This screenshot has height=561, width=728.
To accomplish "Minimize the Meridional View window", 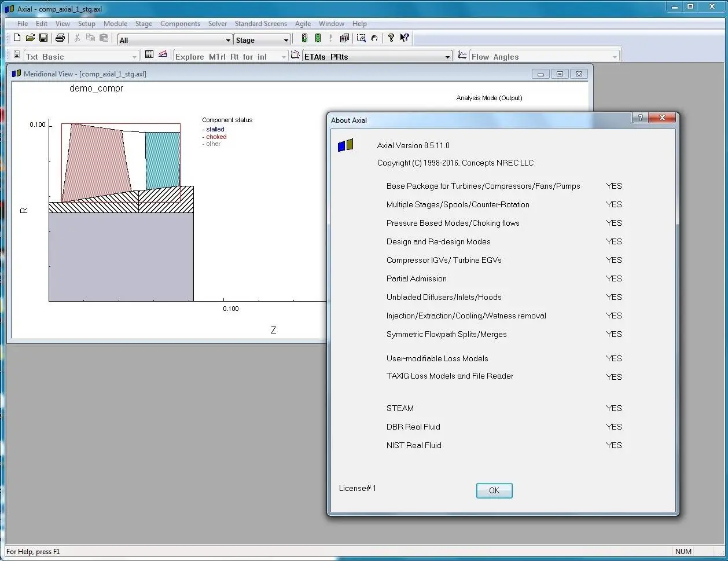I will [541, 74].
